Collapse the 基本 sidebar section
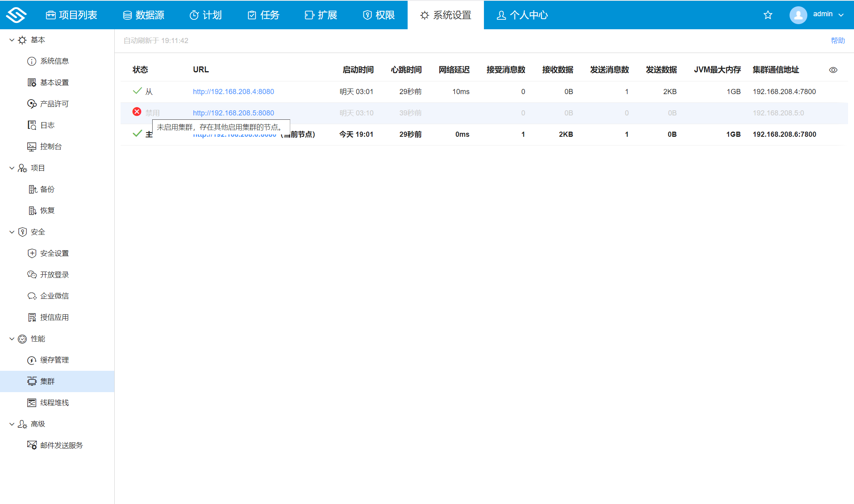This screenshot has height=504, width=854. 12,40
